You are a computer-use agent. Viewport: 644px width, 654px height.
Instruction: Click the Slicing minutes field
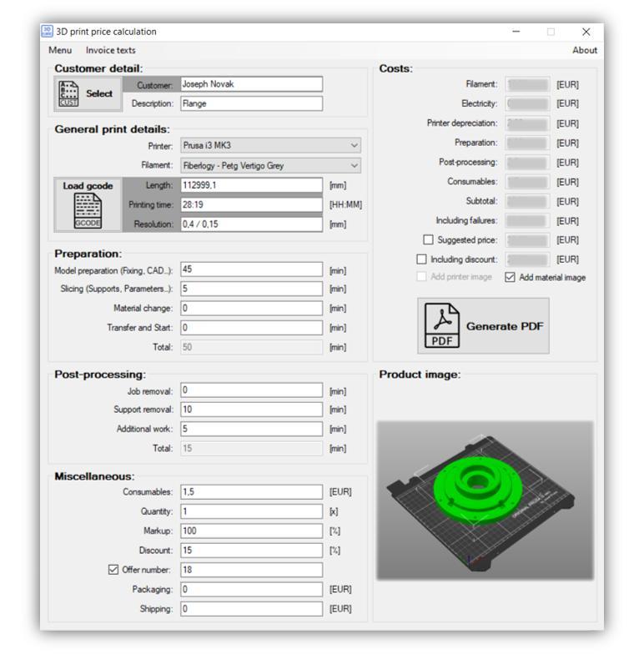[252, 289]
